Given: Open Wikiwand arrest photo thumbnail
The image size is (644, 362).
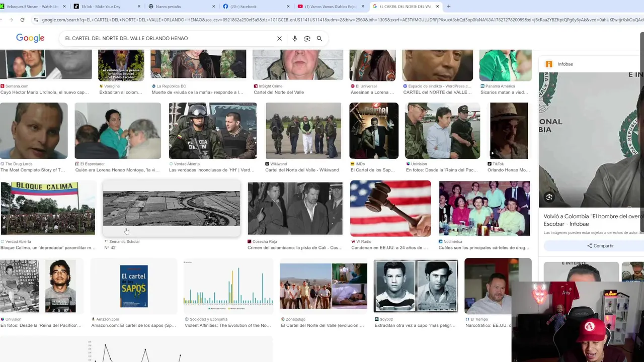Looking at the screenshot, I should pos(303,131).
